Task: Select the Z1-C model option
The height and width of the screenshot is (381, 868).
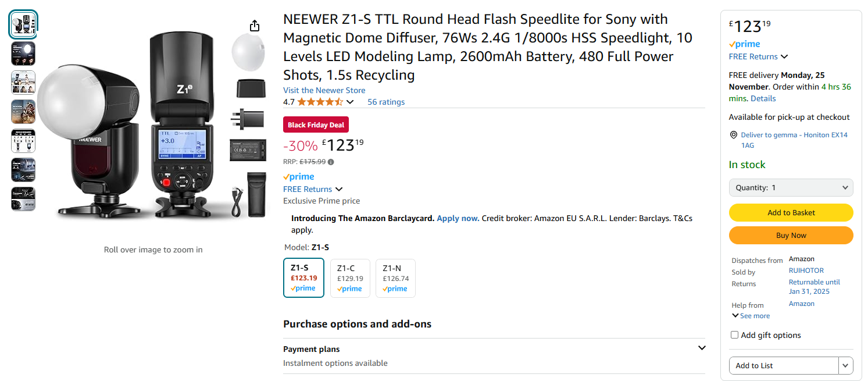Action: tap(350, 278)
